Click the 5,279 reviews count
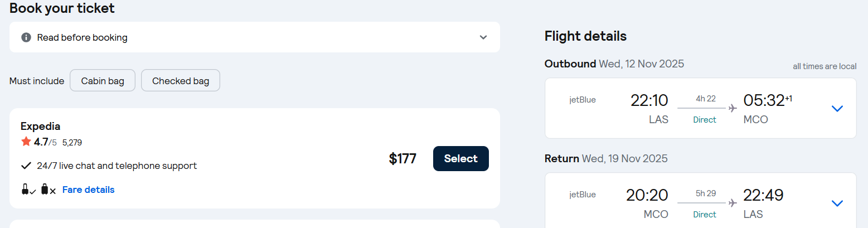Viewport: 868px width, 228px height. pos(72,143)
